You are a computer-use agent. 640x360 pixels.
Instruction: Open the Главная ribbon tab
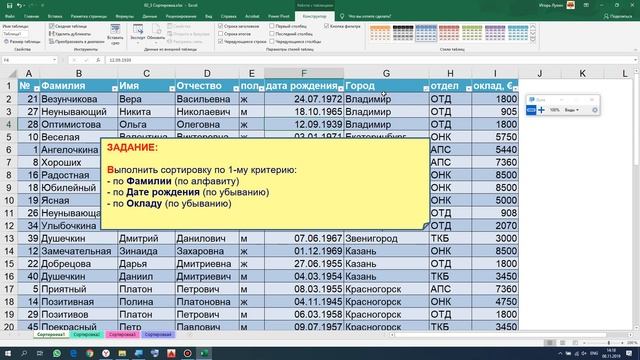[x=31, y=16]
